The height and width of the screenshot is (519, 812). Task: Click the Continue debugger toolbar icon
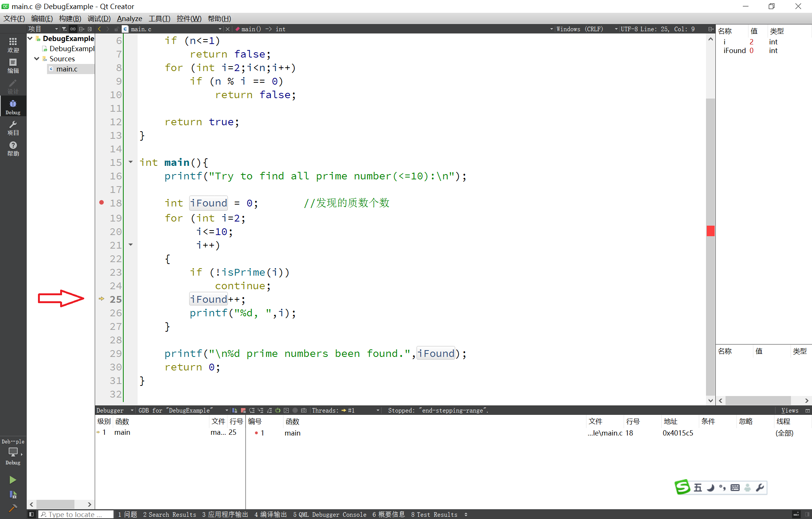[x=235, y=410]
